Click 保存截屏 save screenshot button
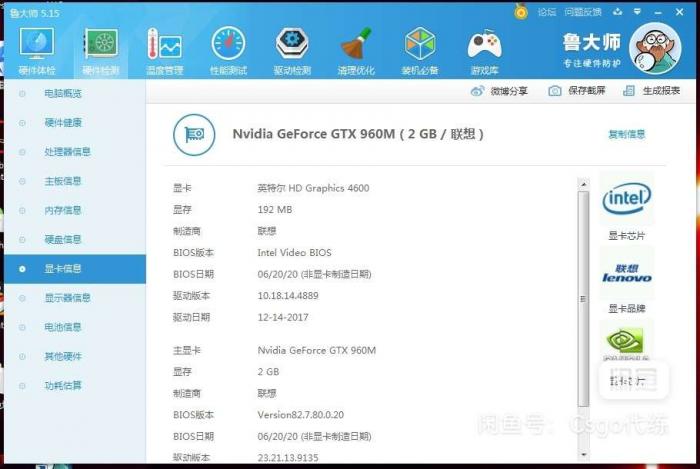700x469 pixels. (x=576, y=91)
